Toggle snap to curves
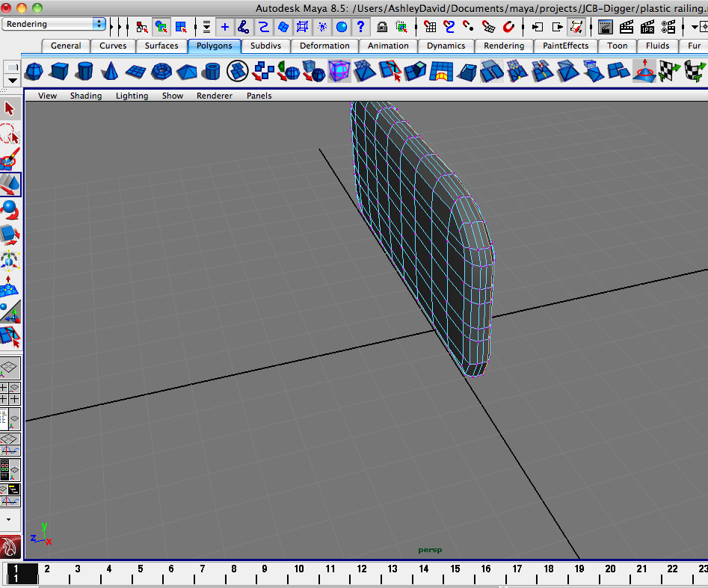 (449, 27)
